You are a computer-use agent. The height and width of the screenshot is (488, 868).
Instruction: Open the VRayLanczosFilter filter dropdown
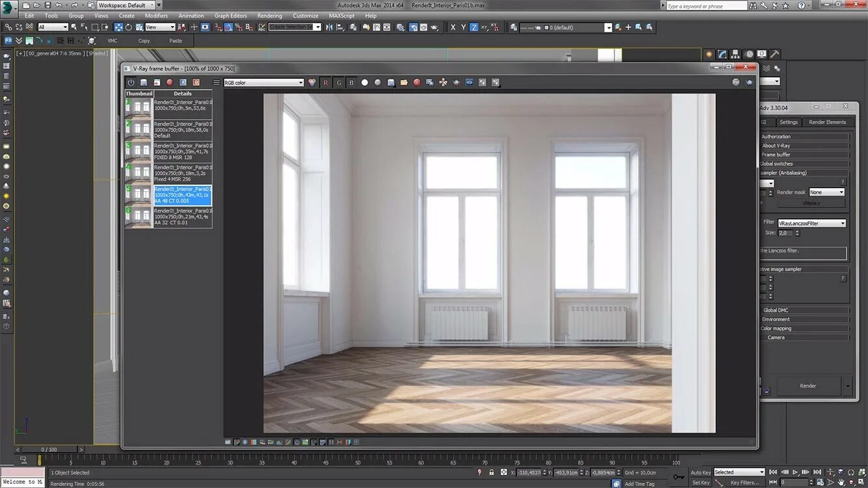[811, 223]
